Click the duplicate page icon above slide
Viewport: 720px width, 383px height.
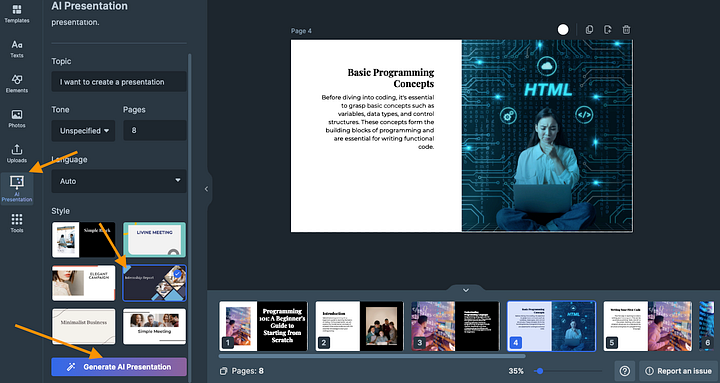(589, 30)
